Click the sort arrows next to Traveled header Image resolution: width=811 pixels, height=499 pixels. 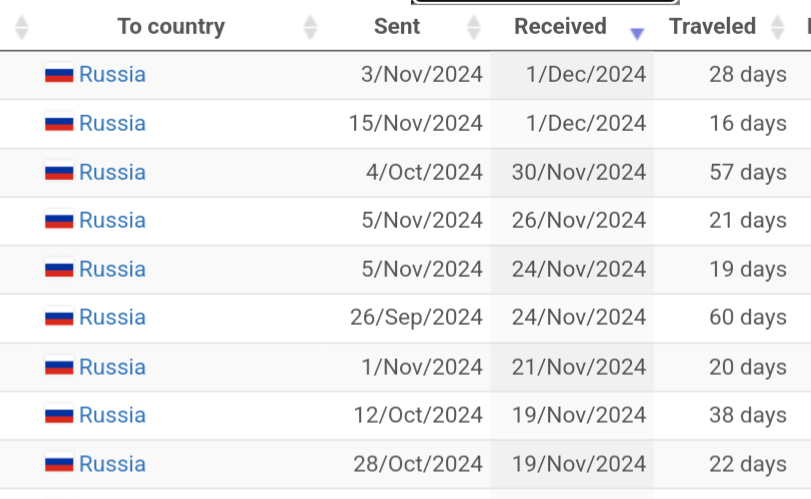tap(779, 27)
